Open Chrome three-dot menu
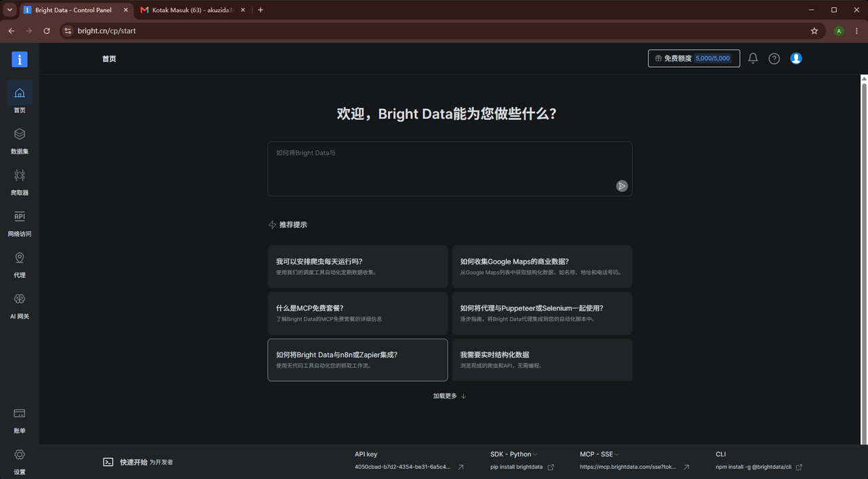 tap(856, 30)
